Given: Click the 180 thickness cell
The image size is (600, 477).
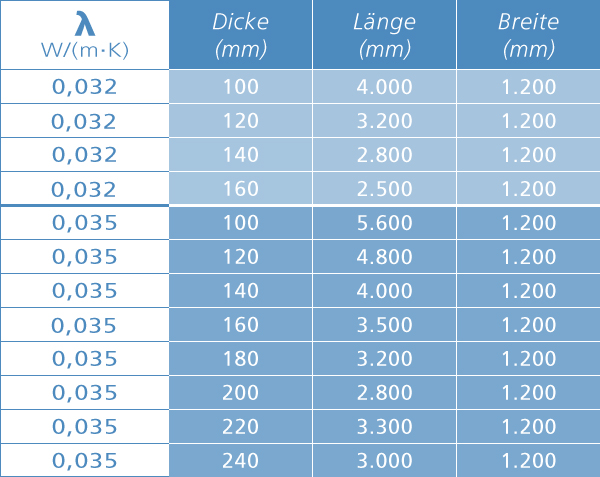Looking at the screenshot, I should tap(240, 359).
